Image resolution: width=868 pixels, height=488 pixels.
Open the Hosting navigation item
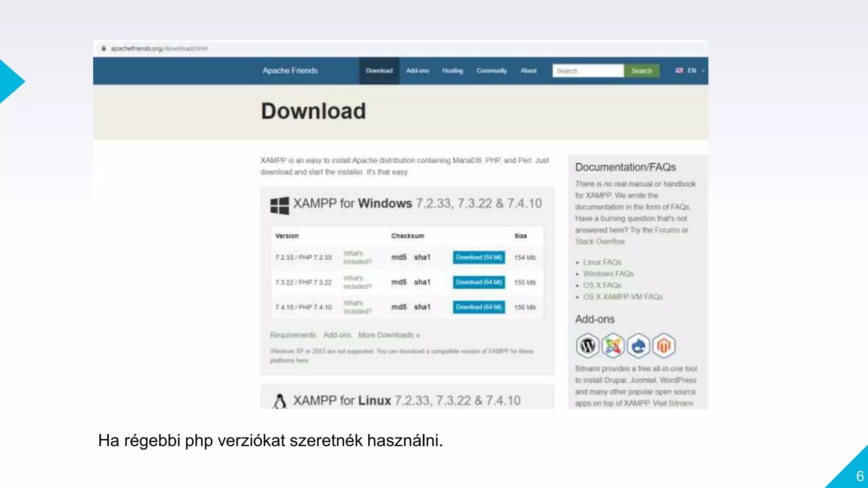(x=453, y=71)
